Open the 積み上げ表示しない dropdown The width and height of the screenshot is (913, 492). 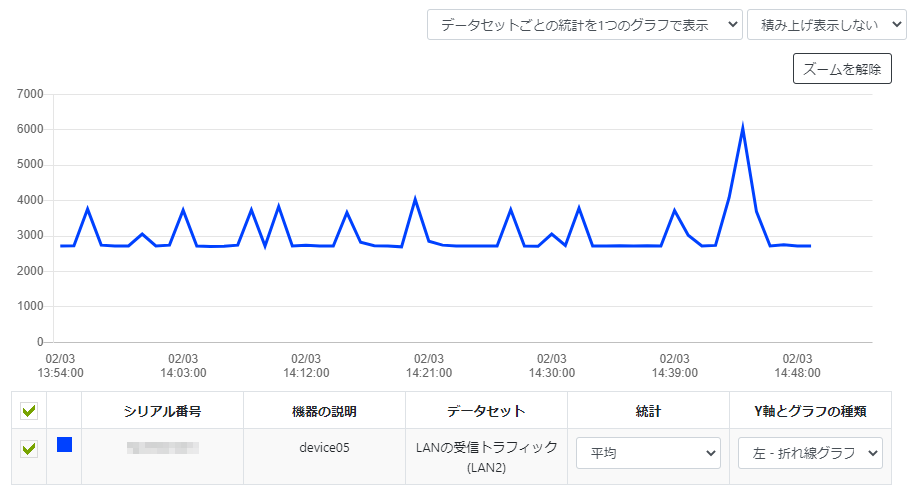point(827,25)
